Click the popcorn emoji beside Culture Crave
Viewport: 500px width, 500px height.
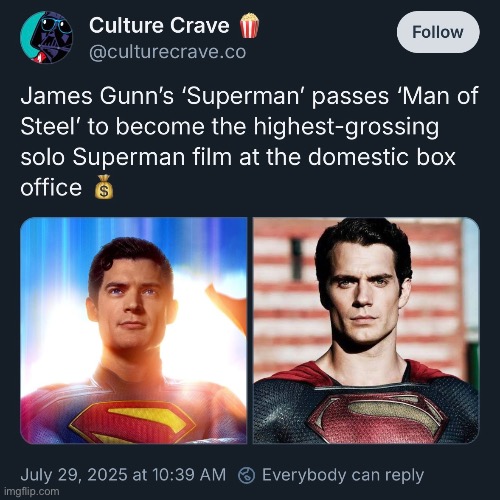pyautogui.click(x=250, y=25)
